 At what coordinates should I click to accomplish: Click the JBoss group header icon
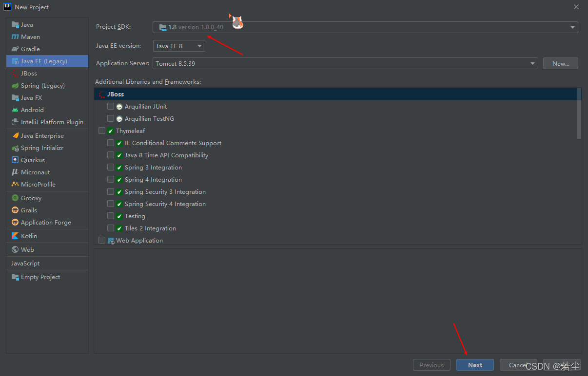[102, 94]
